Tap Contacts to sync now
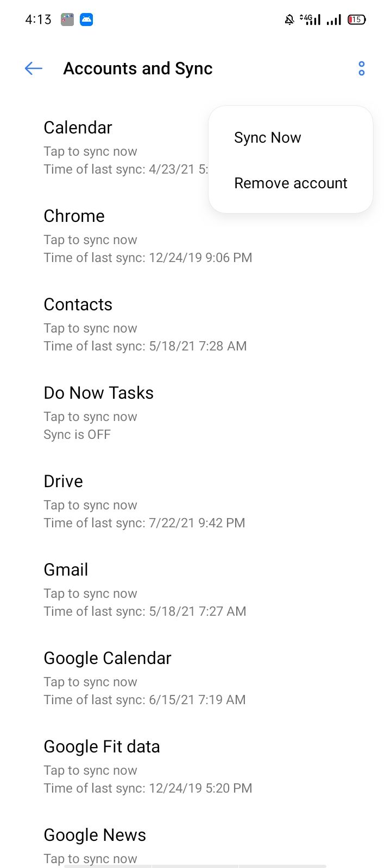Viewport: 391px width, 868px height. coord(145,324)
